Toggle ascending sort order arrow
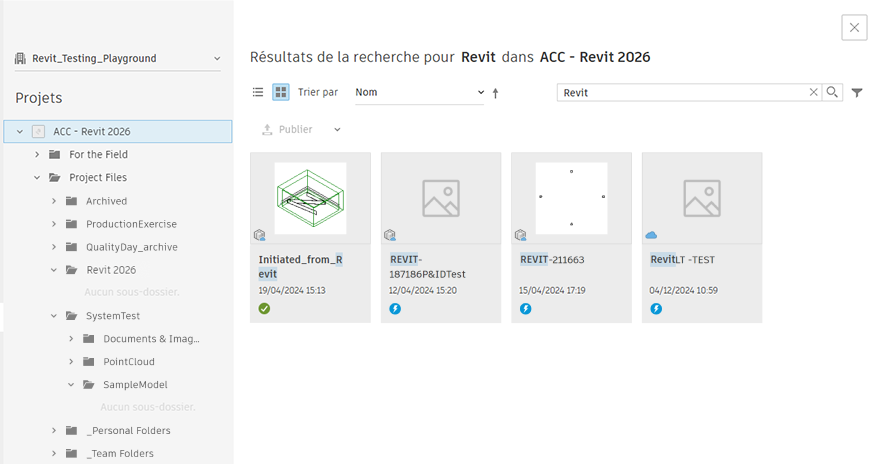 [496, 93]
